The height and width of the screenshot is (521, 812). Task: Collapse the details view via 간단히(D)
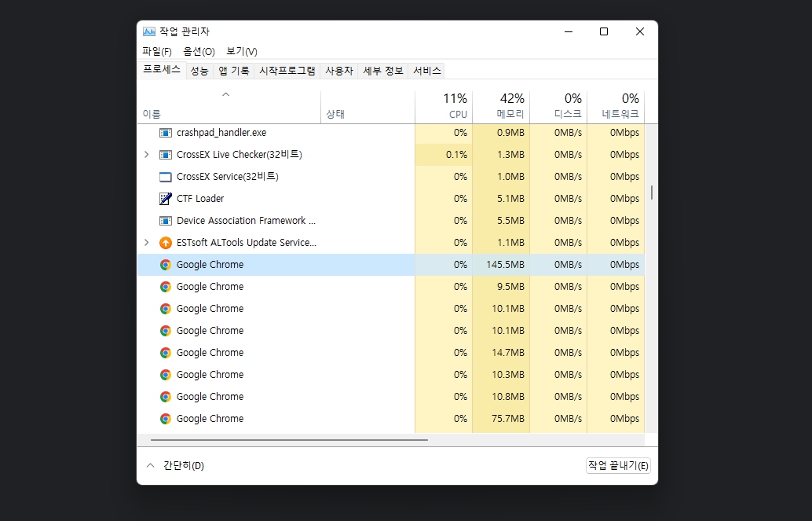(x=174, y=465)
